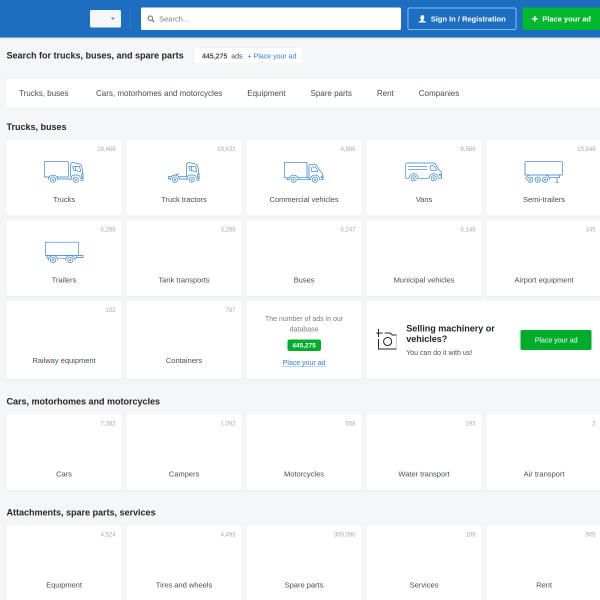Click the green Place your ad button
The width and height of the screenshot is (600, 600).
click(x=556, y=340)
